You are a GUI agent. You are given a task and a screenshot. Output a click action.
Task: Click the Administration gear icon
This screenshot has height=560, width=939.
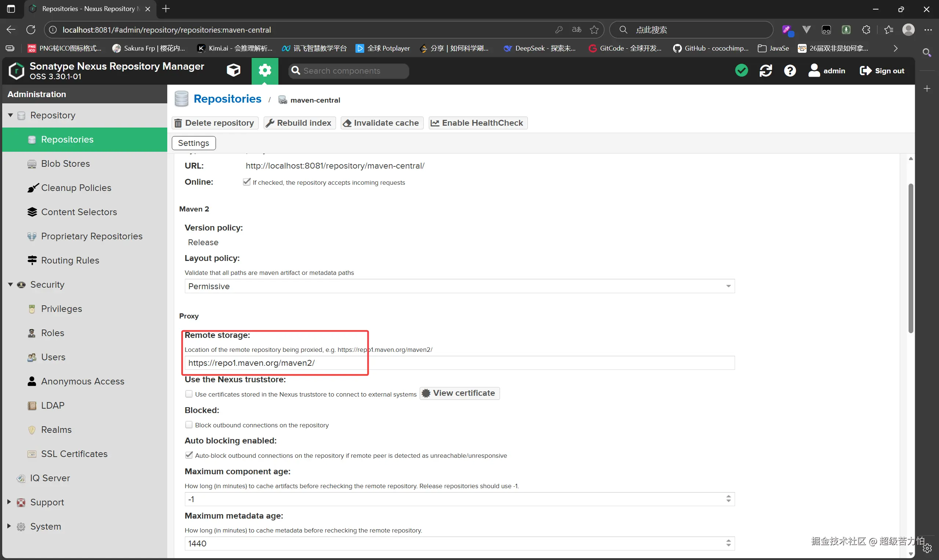coord(265,71)
